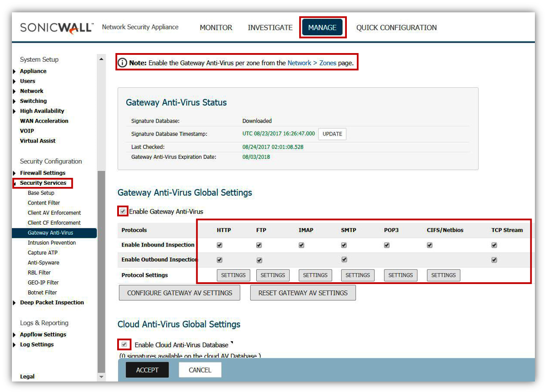Expand the Appflow Settings section
This screenshot has height=392, width=550.
[15, 335]
